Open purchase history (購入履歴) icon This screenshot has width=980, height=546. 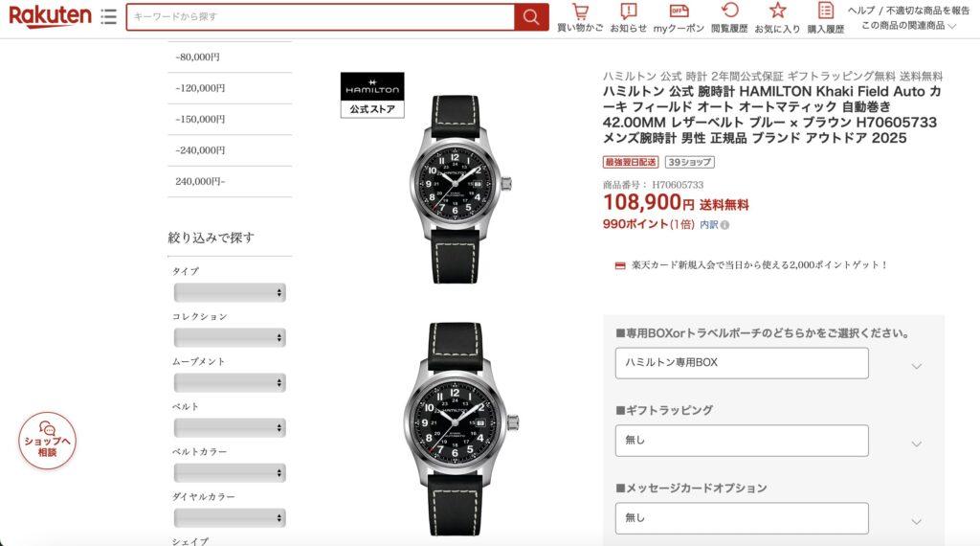point(826,17)
